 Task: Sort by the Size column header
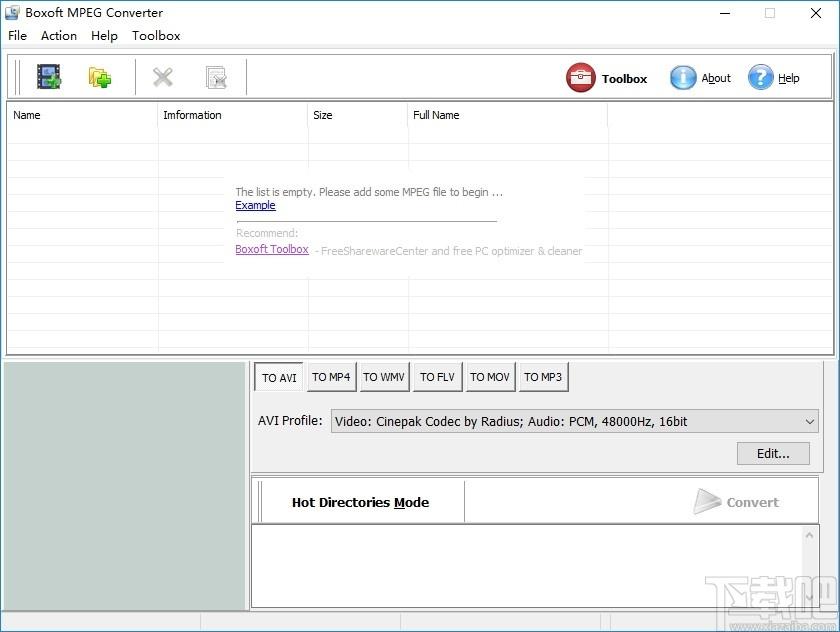(357, 115)
